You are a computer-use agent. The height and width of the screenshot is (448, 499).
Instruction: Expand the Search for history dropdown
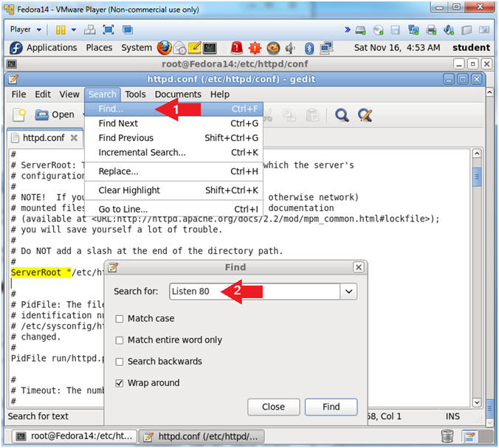(348, 292)
